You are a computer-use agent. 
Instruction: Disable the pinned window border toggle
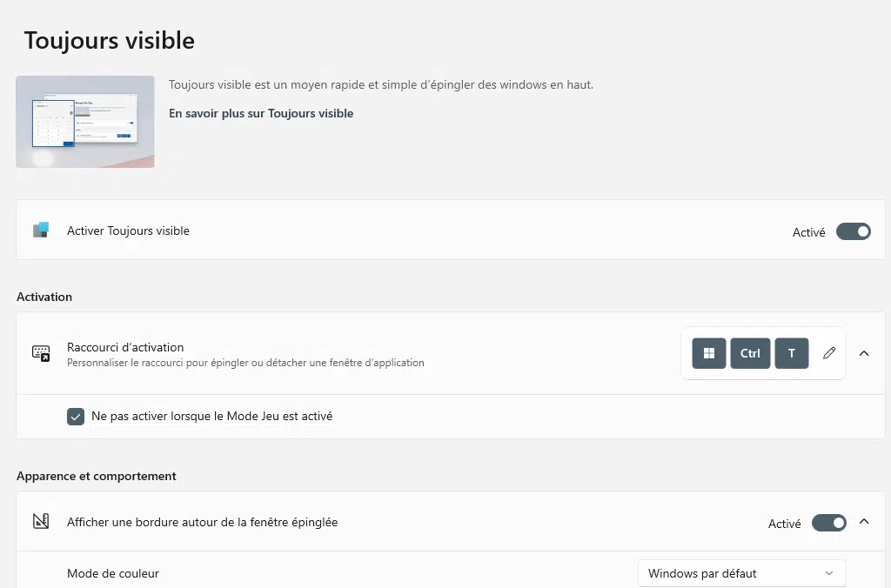point(828,523)
